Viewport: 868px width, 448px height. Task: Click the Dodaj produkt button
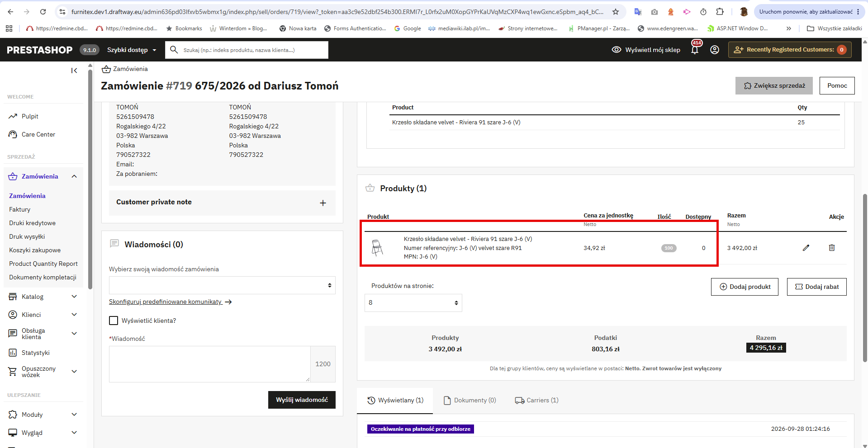pos(745,287)
